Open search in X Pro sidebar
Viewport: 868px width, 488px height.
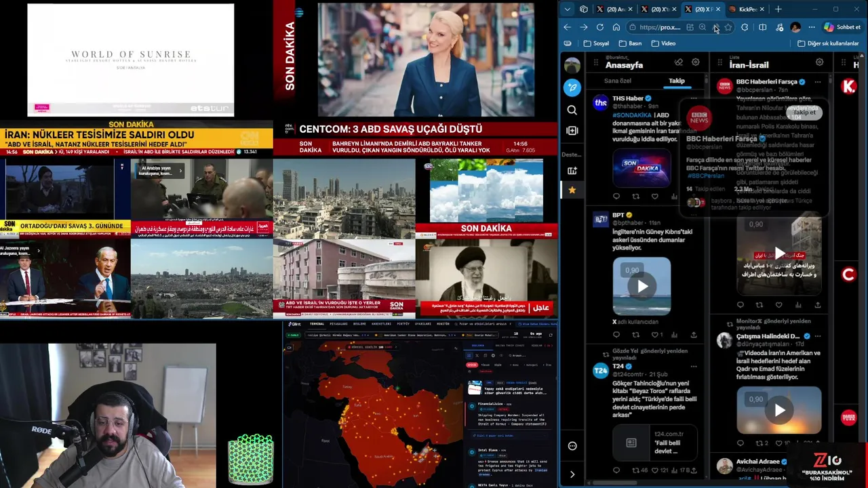coord(572,110)
